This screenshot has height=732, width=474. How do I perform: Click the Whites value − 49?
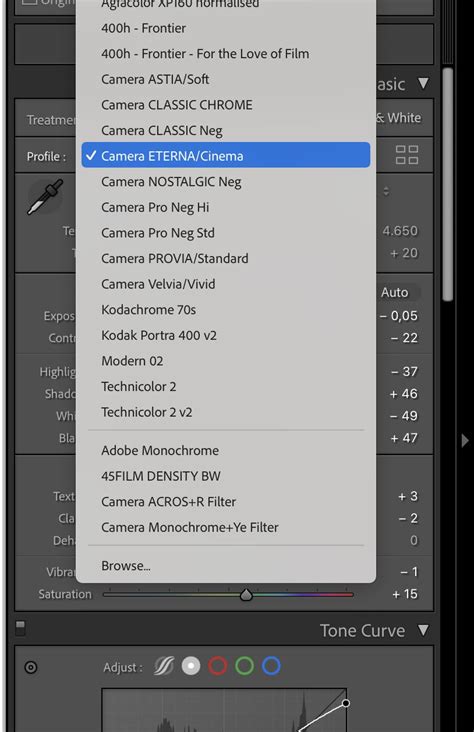[x=404, y=416]
